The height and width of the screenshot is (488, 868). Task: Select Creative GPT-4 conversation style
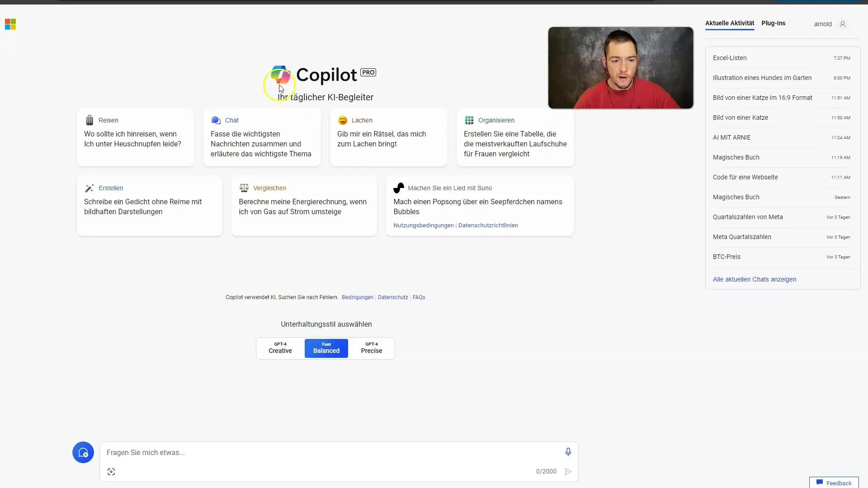(x=280, y=348)
